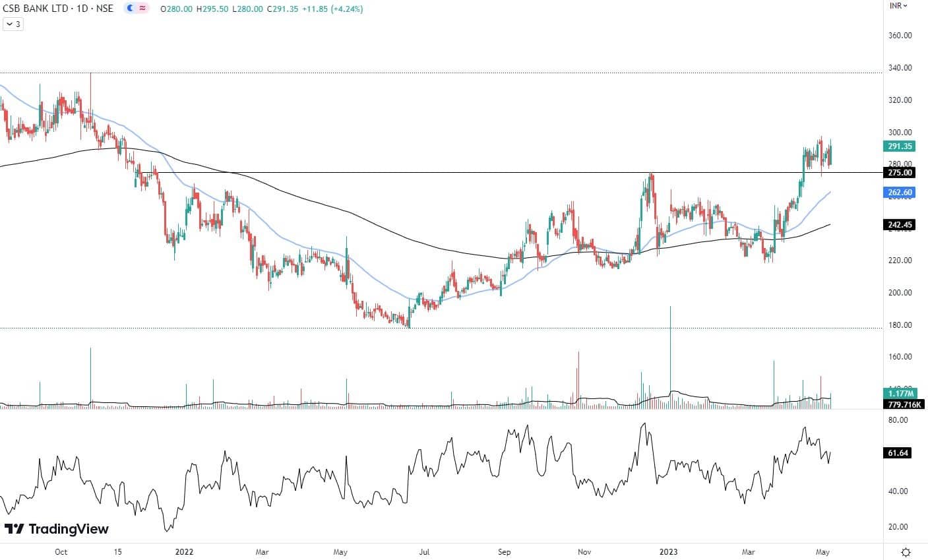The width and height of the screenshot is (928, 560).
Task: Click the Sep label on time axis
Action: click(505, 551)
